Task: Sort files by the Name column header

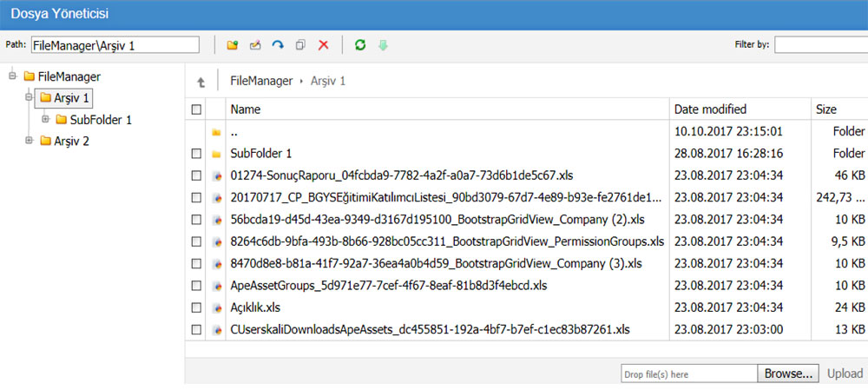Action: [246, 109]
